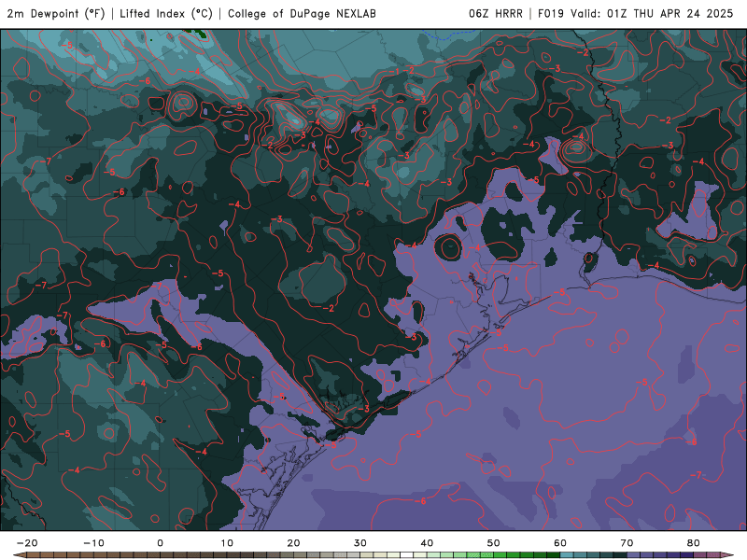Click the 20 value on the color scale
Screen dimensions: 747x560
tap(293, 543)
